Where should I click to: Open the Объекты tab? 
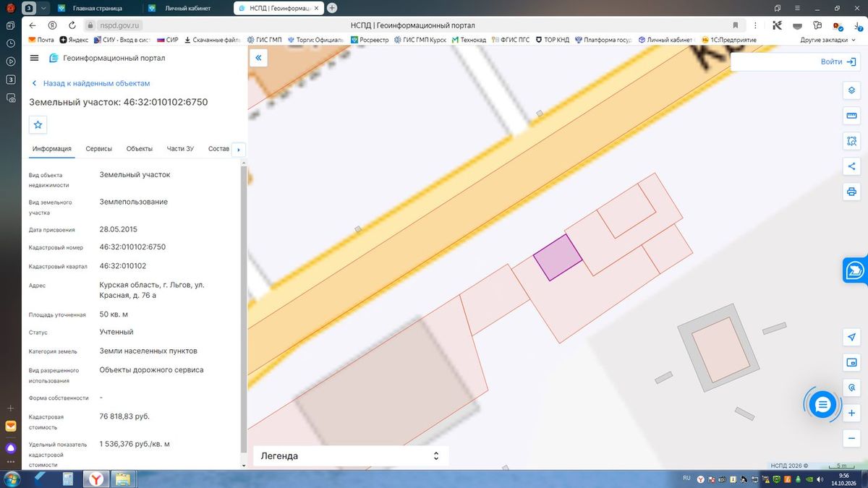coord(140,149)
